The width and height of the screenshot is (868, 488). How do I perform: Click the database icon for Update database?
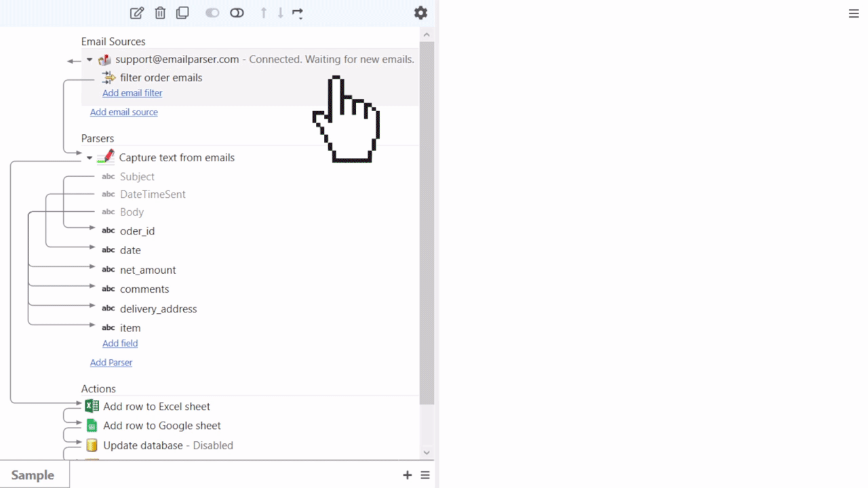92,445
